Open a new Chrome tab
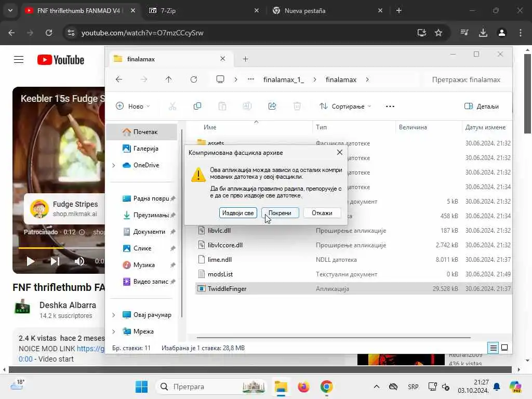Viewport: 532px width, 399px height. [399, 10]
